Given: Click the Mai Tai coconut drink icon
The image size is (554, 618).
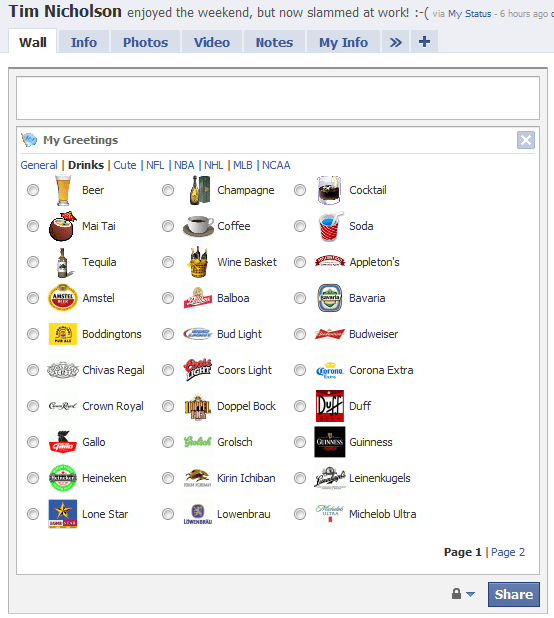Looking at the screenshot, I should tap(63, 226).
